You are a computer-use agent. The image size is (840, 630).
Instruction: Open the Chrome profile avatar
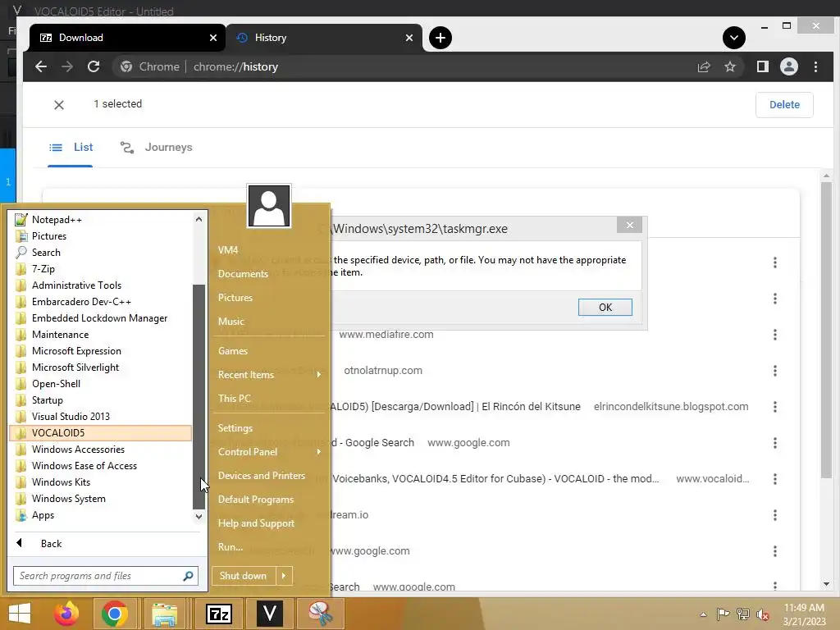point(788,66)
